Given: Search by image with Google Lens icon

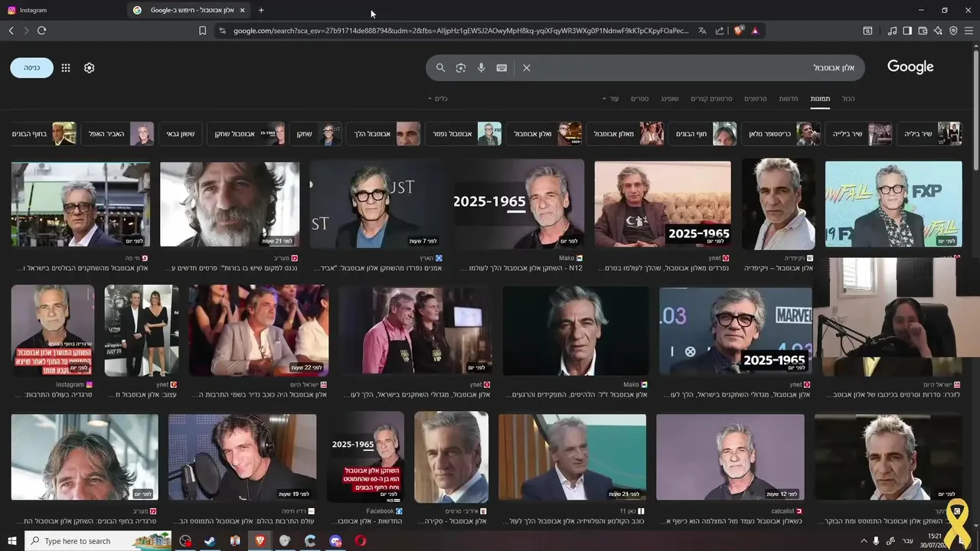Looking at the screenshot, I should click(x=460, y=67).
